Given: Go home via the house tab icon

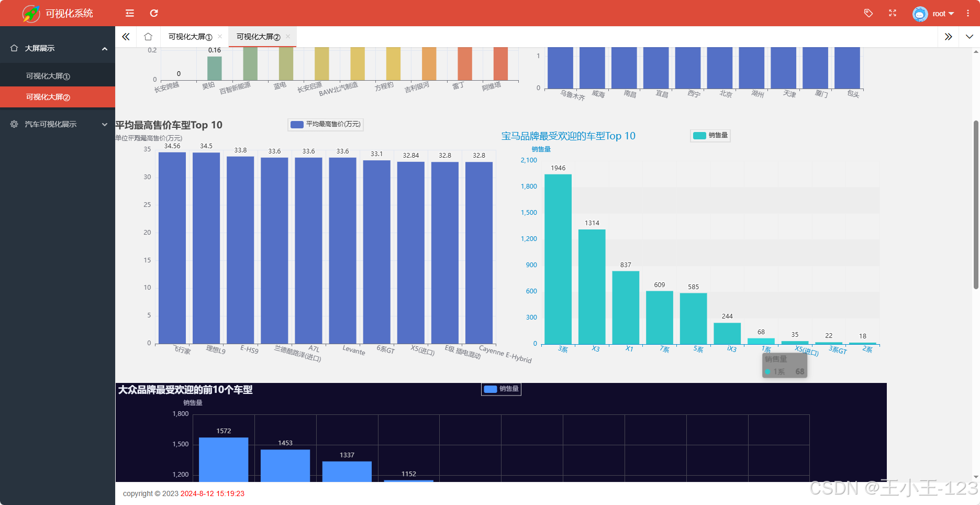Looking at the screenshot, I should click(x=148, y=37).
